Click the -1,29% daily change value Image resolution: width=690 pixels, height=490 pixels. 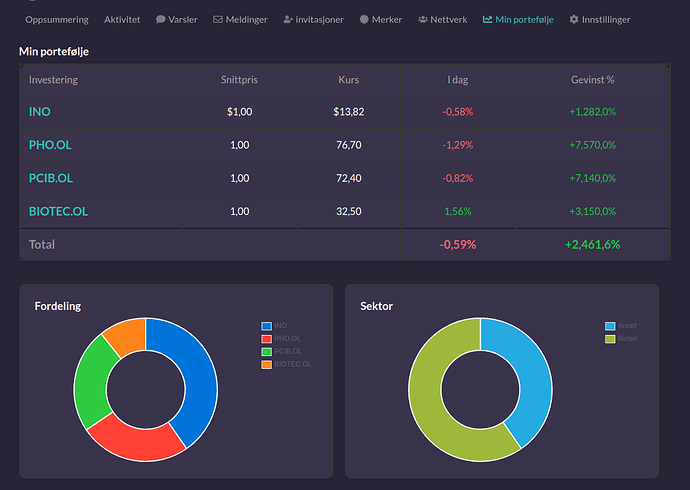click(x=458, y=145)
